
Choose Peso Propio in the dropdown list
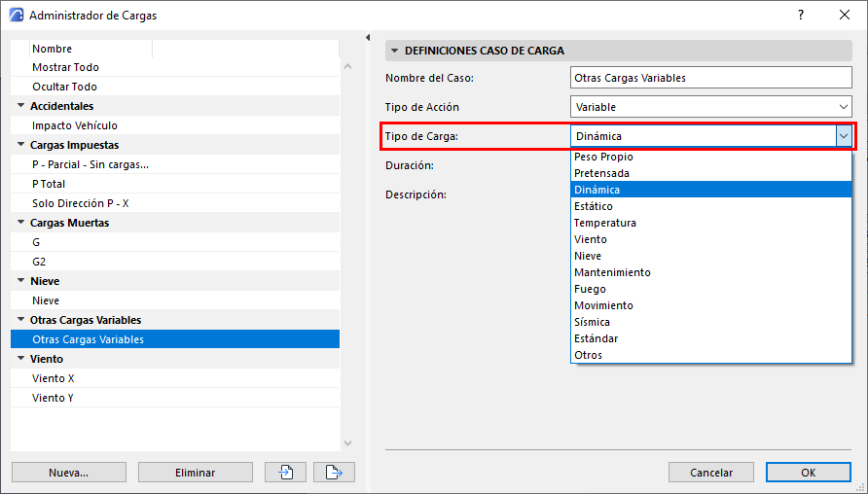pyautogui.click(x=603, y=157)
